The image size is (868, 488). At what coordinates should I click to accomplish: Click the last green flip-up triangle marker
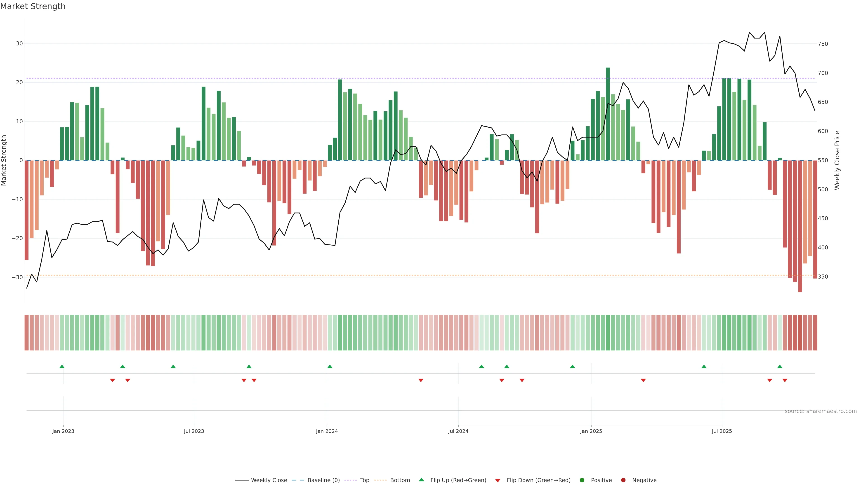coord(780,366)
